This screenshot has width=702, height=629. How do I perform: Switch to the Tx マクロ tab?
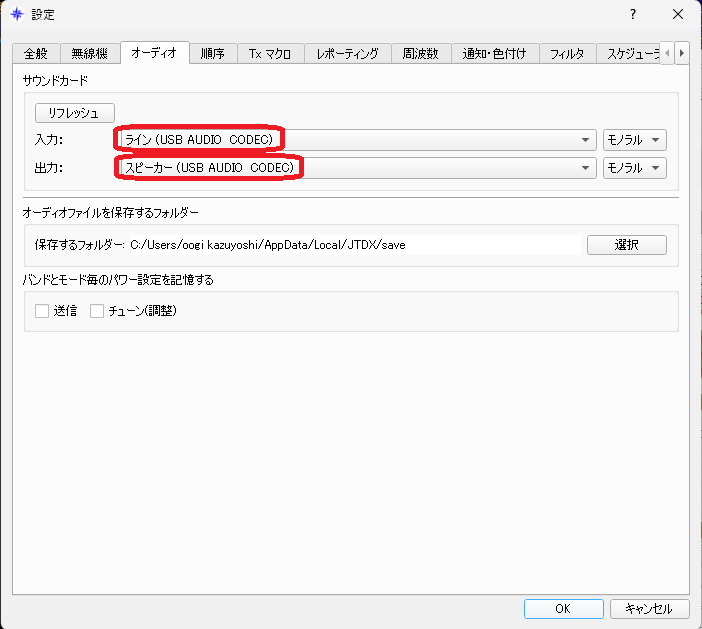pyautogui.click(x=270, y=54)
